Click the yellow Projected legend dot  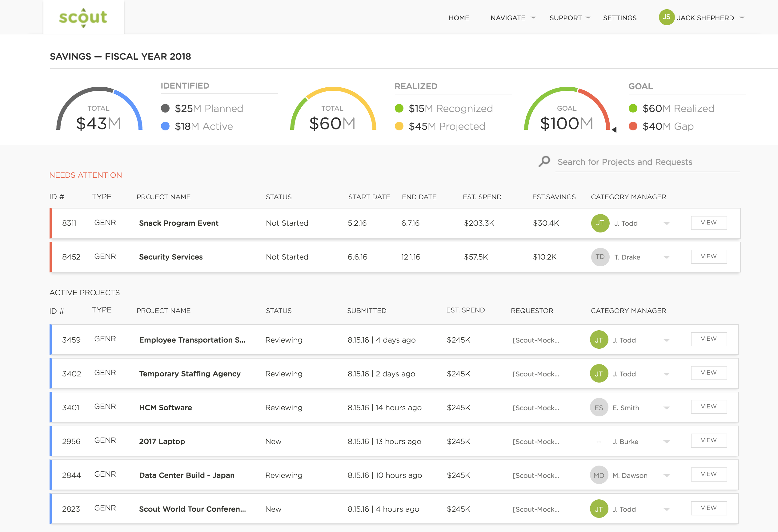[399, 126]
